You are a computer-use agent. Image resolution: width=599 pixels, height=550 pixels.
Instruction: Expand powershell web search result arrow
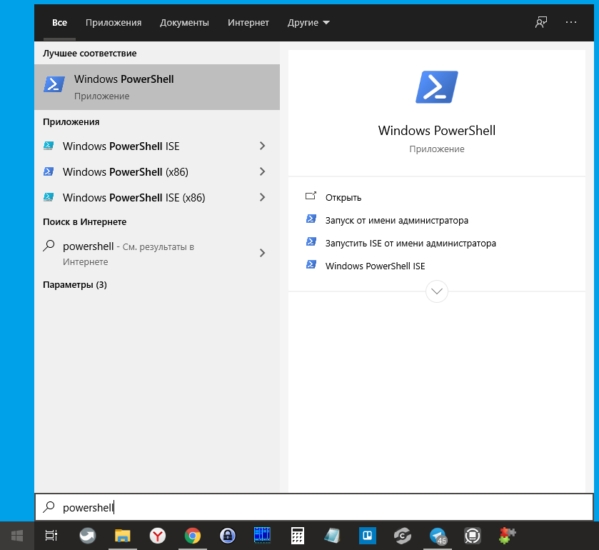262,252
